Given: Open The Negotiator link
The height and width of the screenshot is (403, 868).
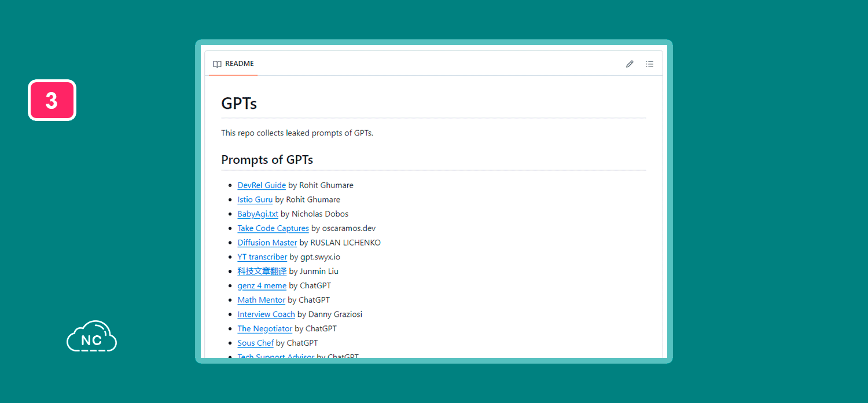Looking at the screenshot, I should click(265, 328).
